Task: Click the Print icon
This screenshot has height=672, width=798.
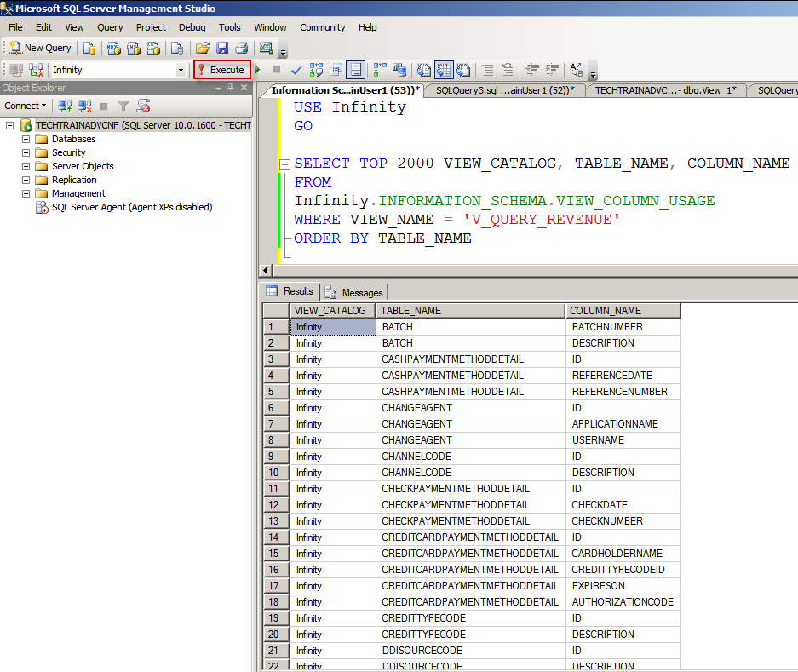Action: tap(242, 48)
